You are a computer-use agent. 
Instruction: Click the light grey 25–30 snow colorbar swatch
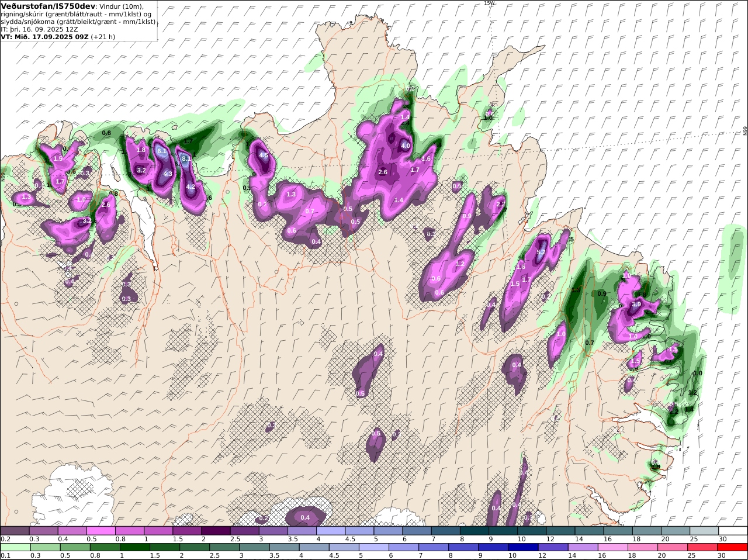(704, 531)
